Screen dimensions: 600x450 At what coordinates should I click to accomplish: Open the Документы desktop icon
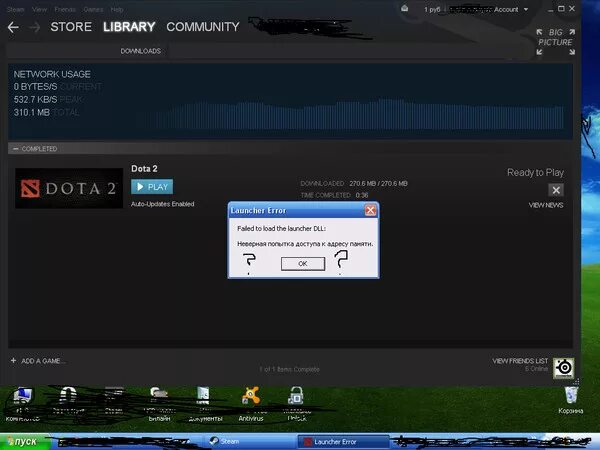(205, 404)
